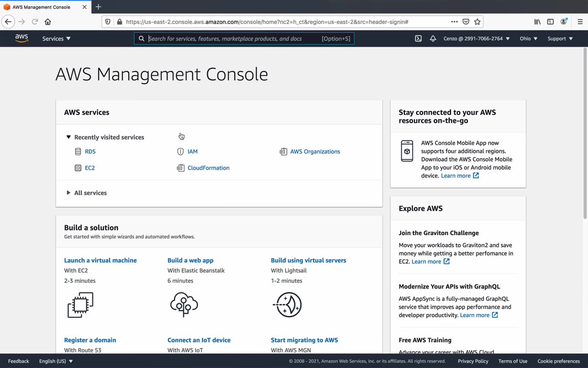Click the notifications bell icon
Screen dimensions: 588x368
coord(433,38)
